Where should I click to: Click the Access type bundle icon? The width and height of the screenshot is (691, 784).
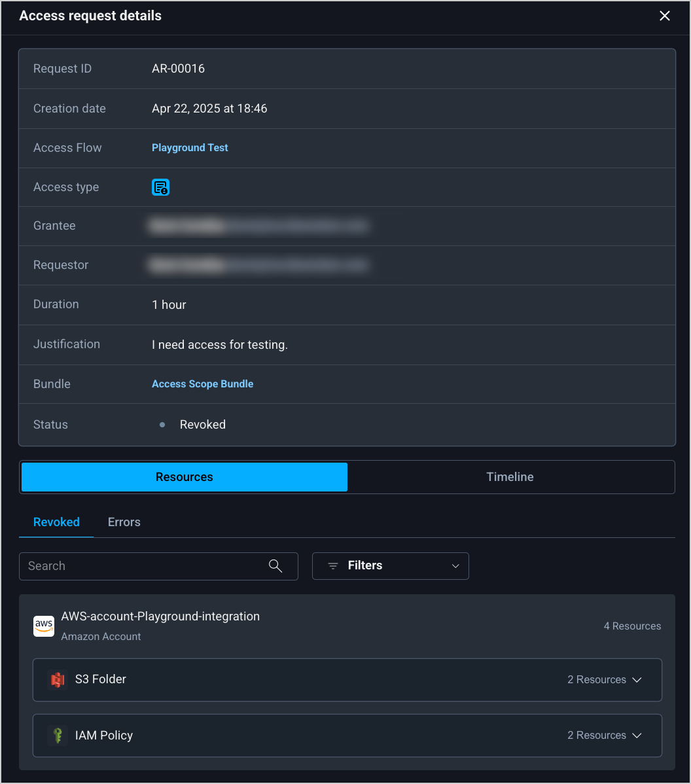click(160, 187)
